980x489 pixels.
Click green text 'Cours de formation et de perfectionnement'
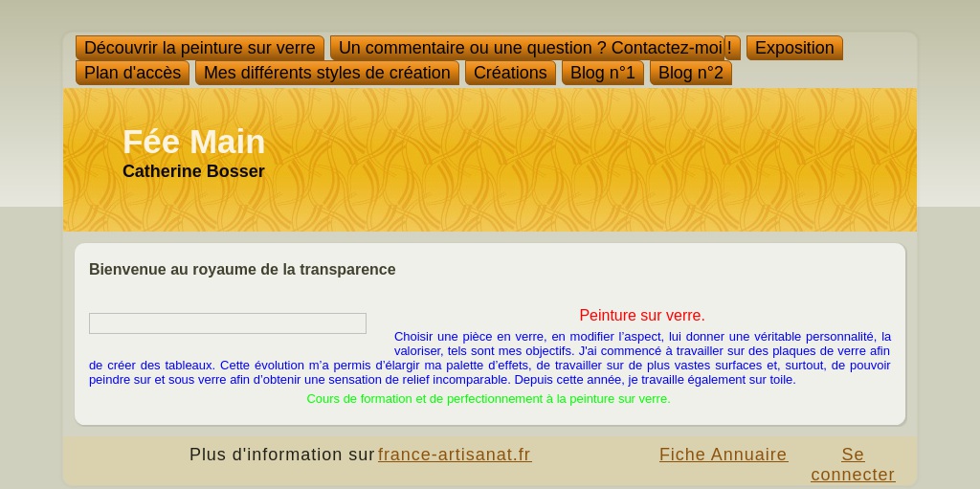tap(489, 399)
